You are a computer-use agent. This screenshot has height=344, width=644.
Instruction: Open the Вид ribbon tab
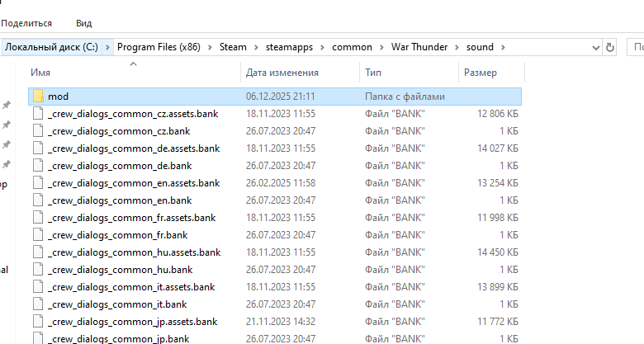pos(83,23)
